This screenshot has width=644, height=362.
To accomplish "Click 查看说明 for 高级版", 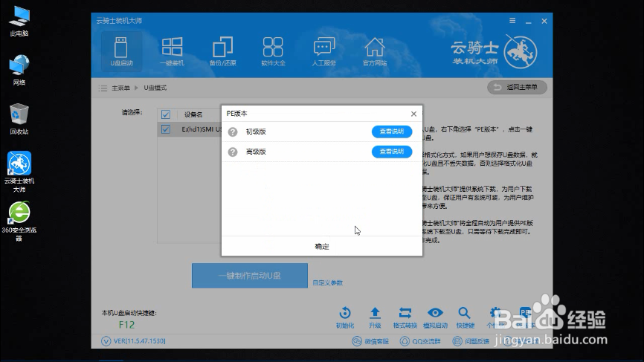I will tap(392, 152).
